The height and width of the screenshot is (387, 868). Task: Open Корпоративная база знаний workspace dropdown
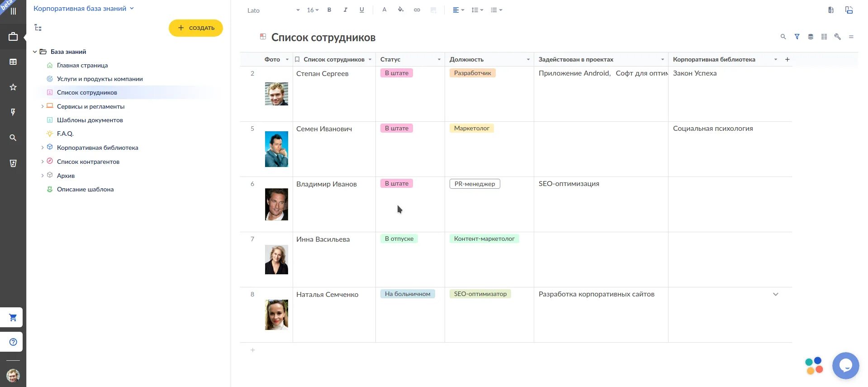point(84,9)
